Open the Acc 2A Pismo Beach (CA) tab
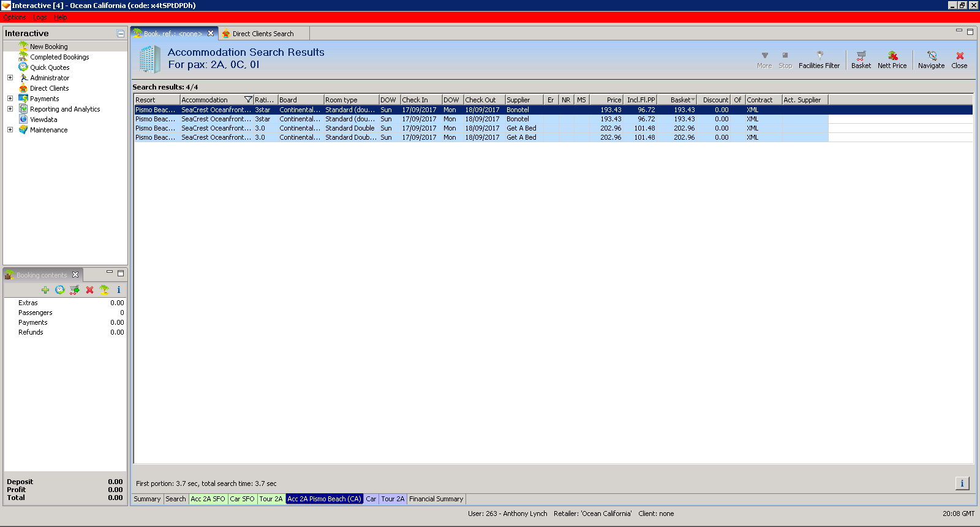This screenshot has height=527, width=980. (x=325, y=499)
